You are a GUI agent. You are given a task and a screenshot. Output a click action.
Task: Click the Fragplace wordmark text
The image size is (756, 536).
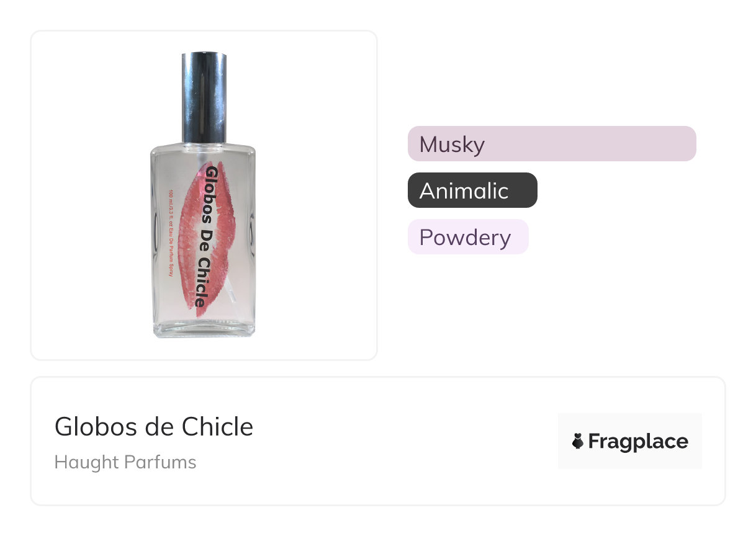(x=638, y=441)
